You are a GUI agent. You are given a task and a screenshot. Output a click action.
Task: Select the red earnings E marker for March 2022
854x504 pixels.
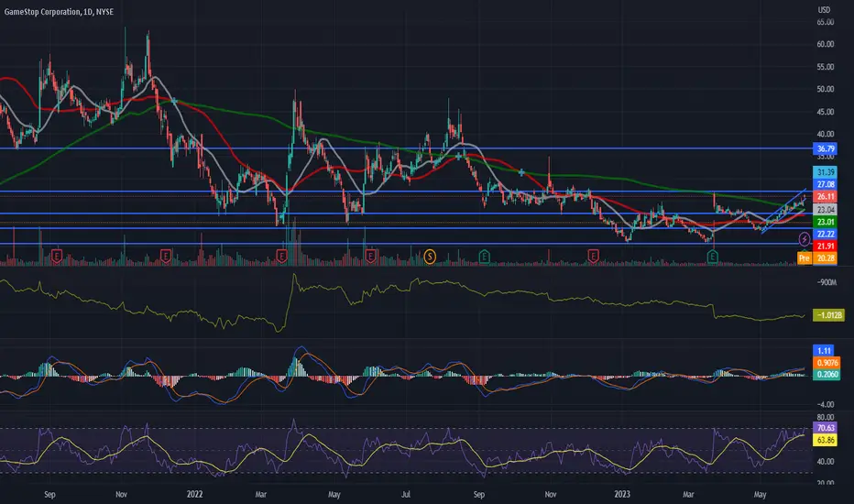point(281,256)
